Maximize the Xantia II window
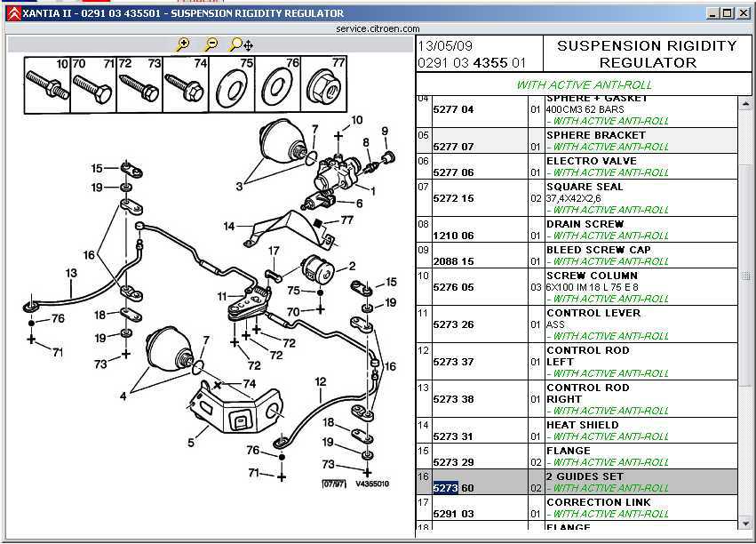The width and height of the screenshot is (756, 544). pyautogui.click(x=728, y=13)
